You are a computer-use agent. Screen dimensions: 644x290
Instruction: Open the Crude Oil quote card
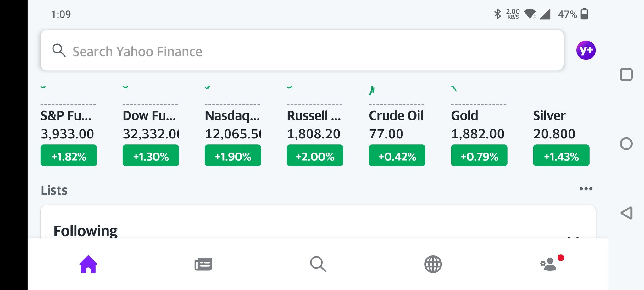point(397,125)
